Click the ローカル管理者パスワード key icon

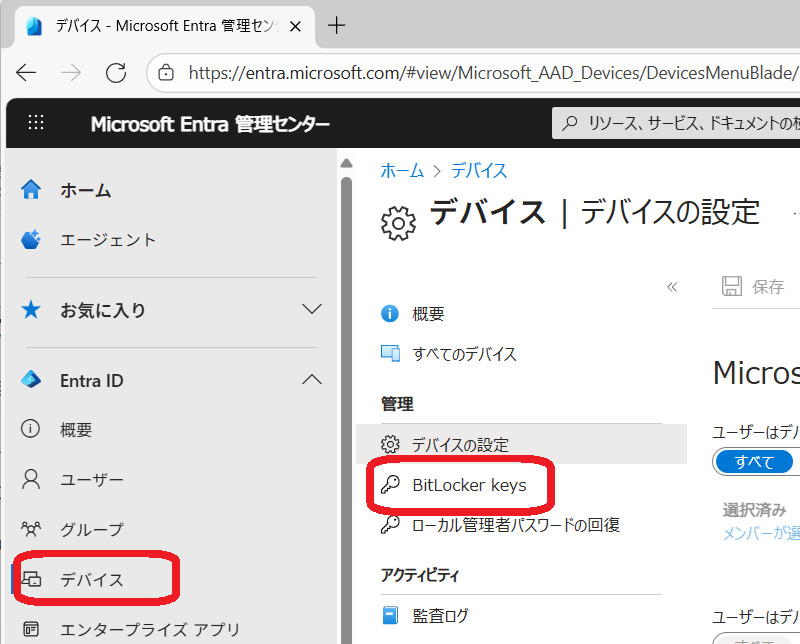tap(390, 524)
